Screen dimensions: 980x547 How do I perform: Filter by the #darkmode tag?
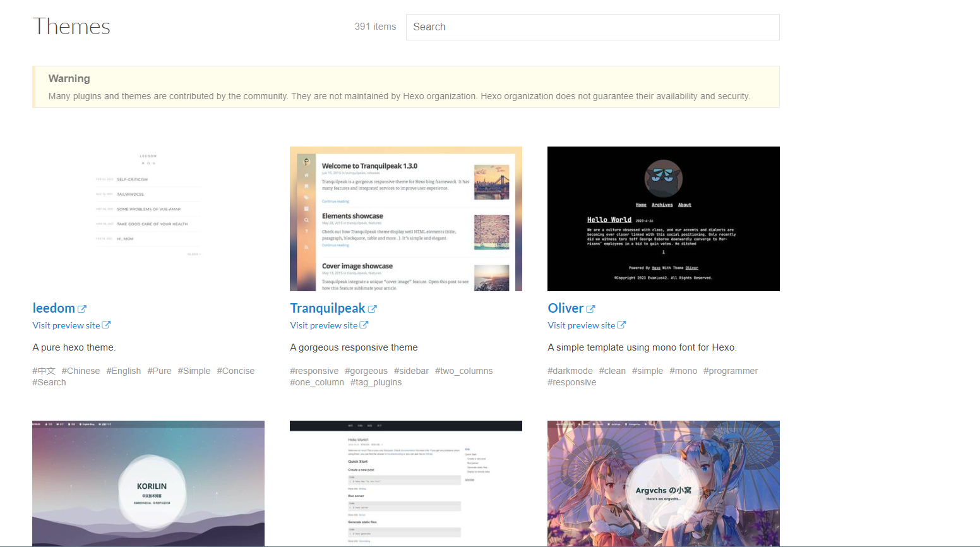[570, 371]
